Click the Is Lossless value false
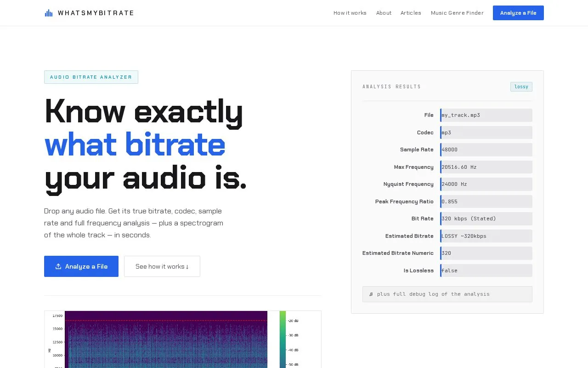Viewport: 588px width, 368px height. click(x=486, y=270)
